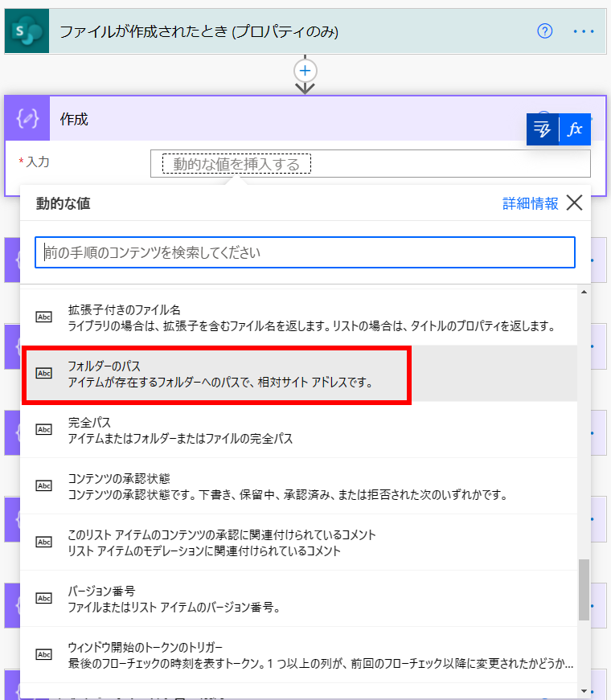The width and height of the screenshot is (611, 700).
Task: Open the dynamic content lightning button
Action: coord(542,129)
